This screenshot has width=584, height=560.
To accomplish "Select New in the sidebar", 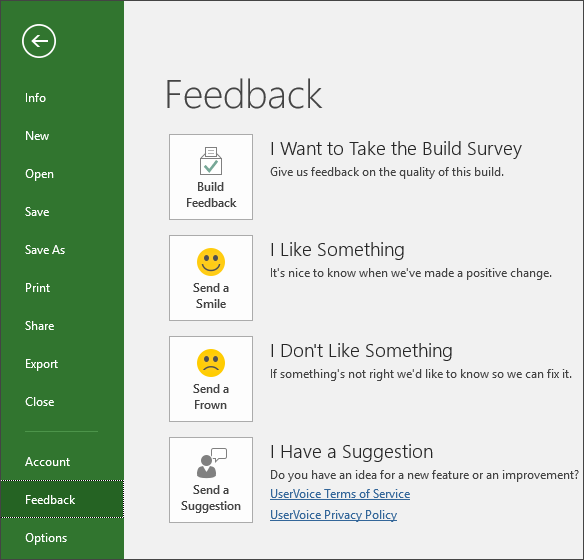I will (37, 136).
